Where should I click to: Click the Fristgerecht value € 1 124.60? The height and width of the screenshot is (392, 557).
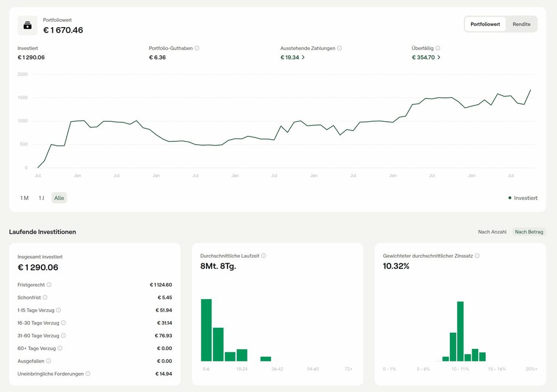[161, 285]
